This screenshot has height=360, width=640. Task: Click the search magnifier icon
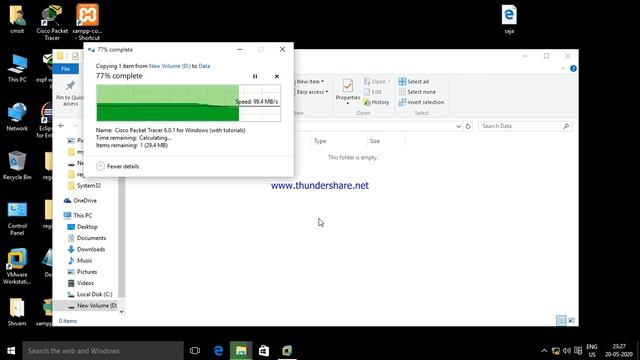click(x=566, y=127)
